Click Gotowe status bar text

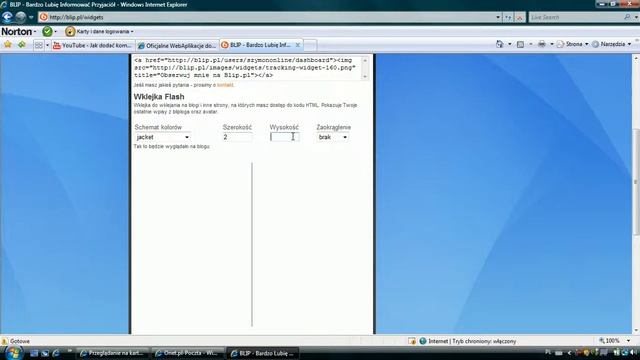(20, 341)
